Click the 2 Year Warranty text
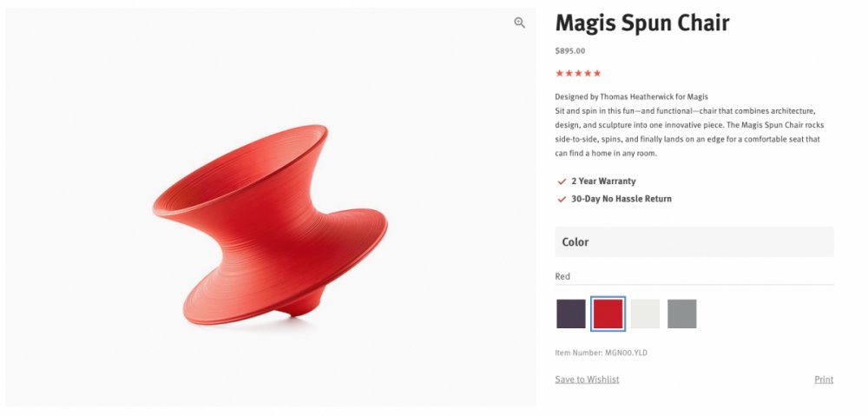This screenshot has width=868, height=416. coord(603,182)
